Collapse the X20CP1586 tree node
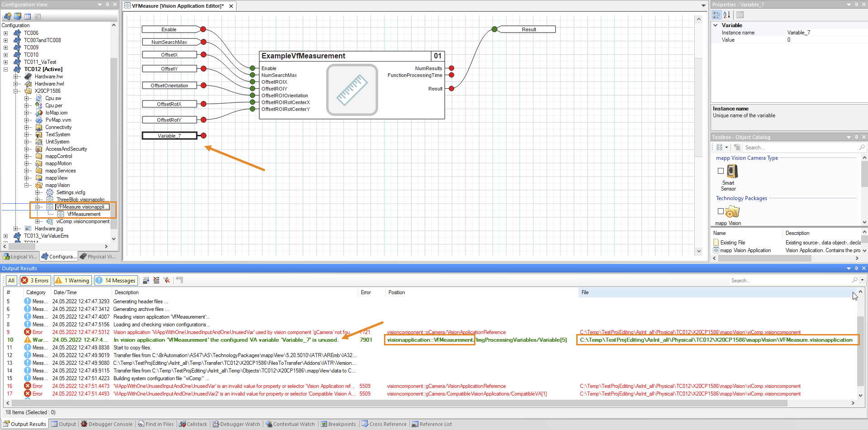Viewport: 868px width, 430px height. (16, 91)
